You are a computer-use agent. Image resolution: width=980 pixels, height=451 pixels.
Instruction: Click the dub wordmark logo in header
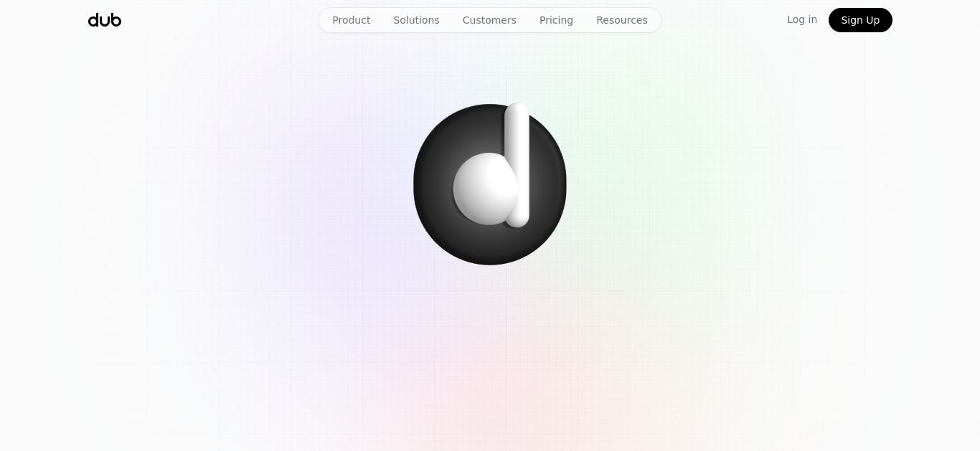tap(105, 20)
